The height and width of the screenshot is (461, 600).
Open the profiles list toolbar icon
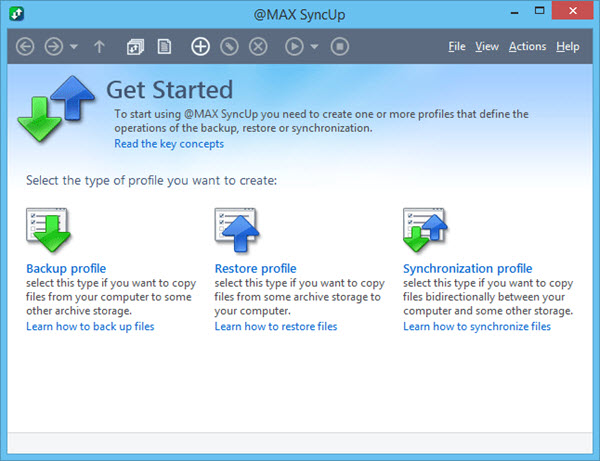click(x=135, y=47)
